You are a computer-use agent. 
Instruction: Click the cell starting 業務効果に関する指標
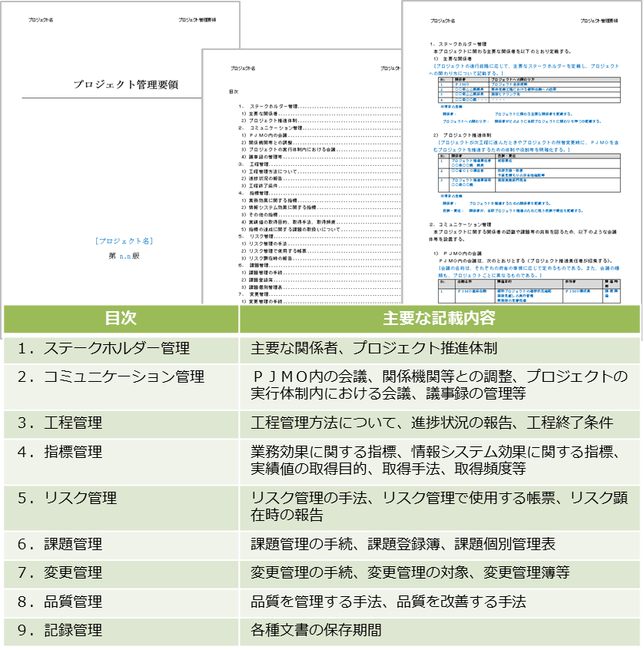[x=440, y=462]
